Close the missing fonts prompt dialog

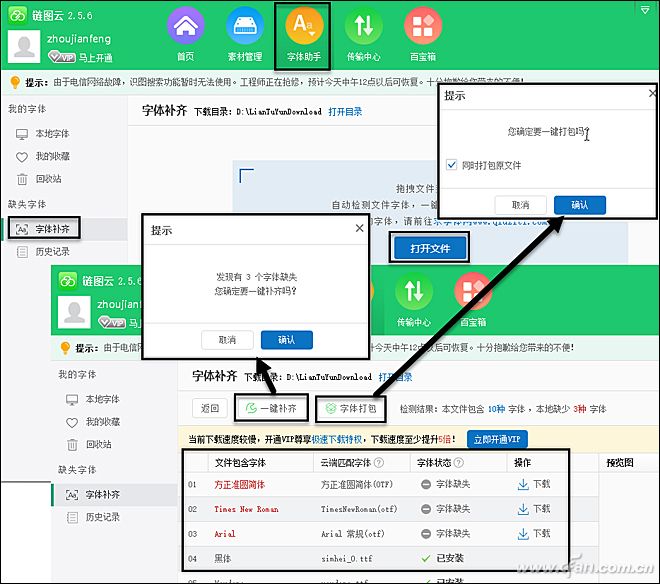pos(359,228)
